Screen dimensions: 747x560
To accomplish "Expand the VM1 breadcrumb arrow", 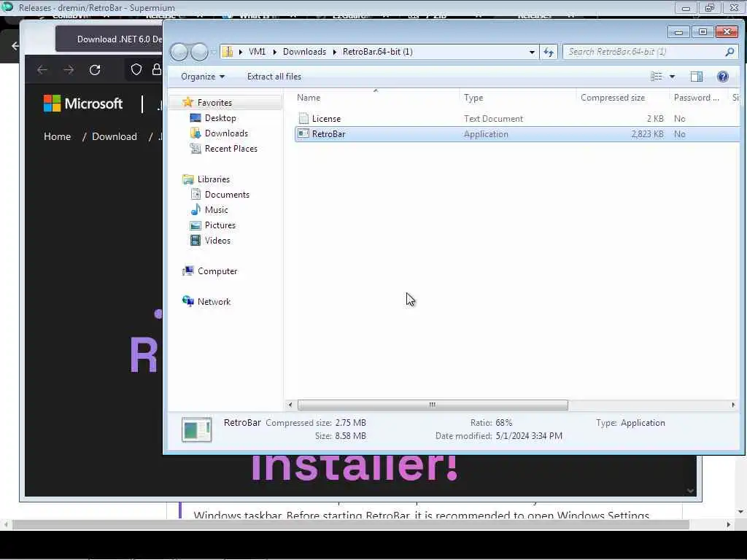I will tap(275, 52).
